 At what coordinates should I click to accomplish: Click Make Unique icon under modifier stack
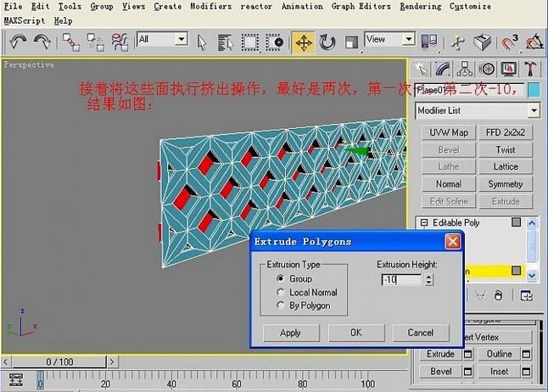coord(480,296)
